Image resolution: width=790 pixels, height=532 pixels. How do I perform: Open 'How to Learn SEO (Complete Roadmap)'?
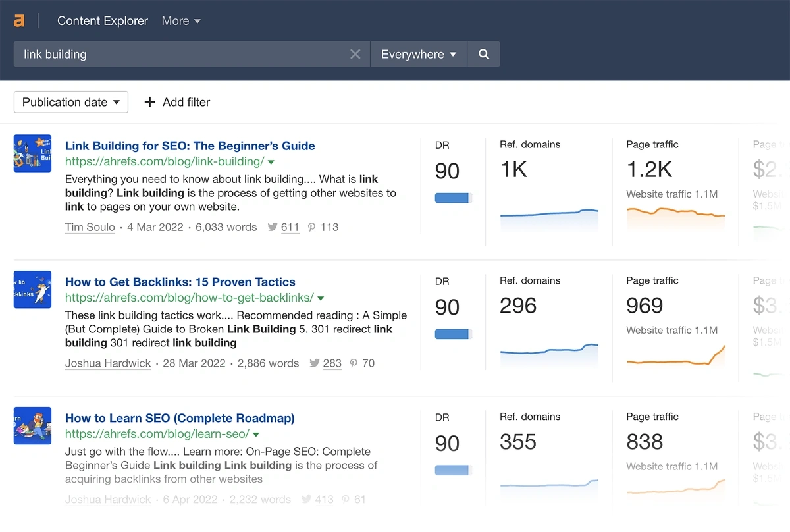[180, 418]
